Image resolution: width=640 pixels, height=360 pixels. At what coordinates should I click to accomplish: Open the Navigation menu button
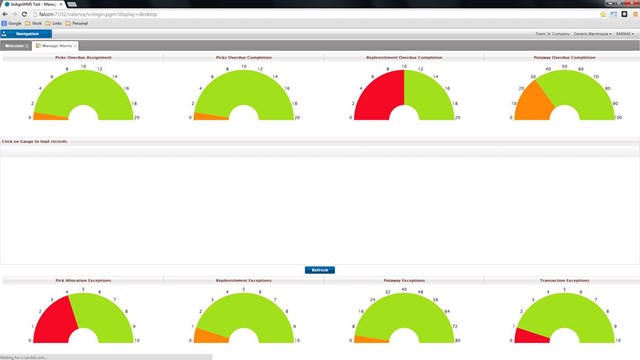tap(26, 34)
